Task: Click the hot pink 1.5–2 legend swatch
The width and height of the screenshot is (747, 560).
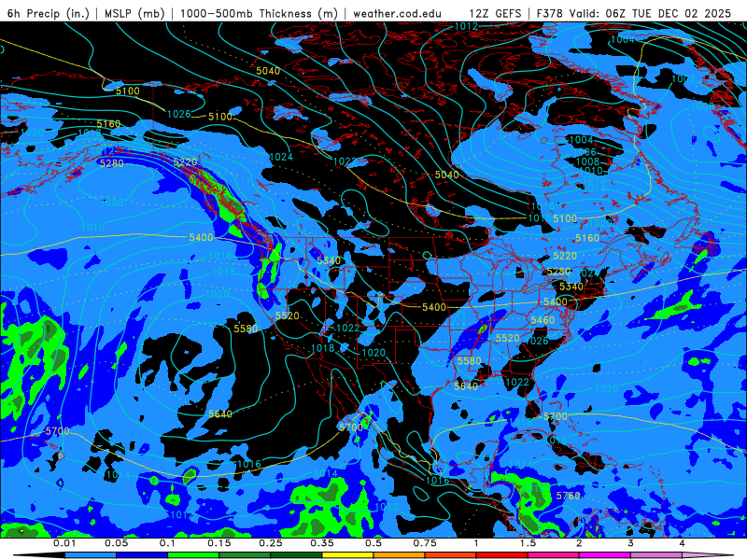Action: pyautogui.click(x=553, y=555)
